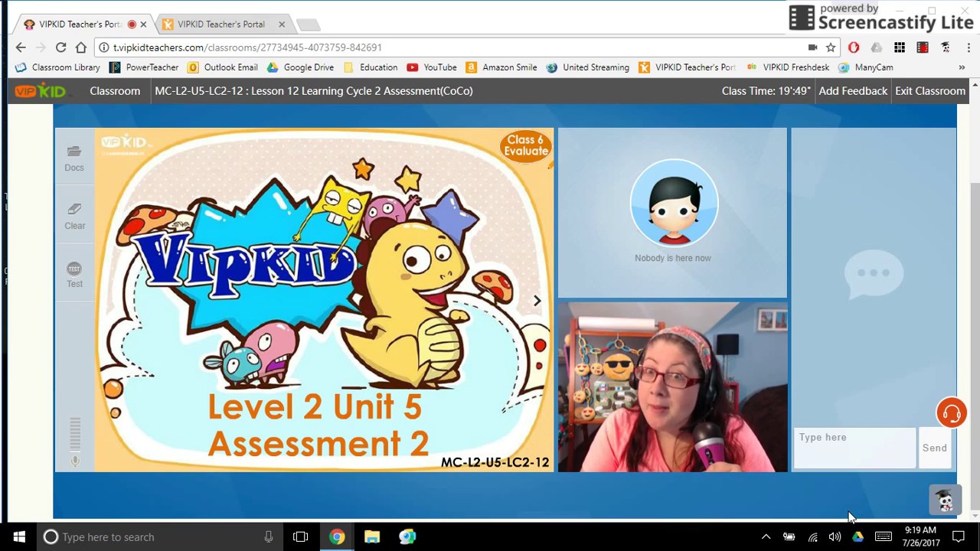Select the Clear eraser tool
The image size is (980, 551).
(x=74, y=216)
